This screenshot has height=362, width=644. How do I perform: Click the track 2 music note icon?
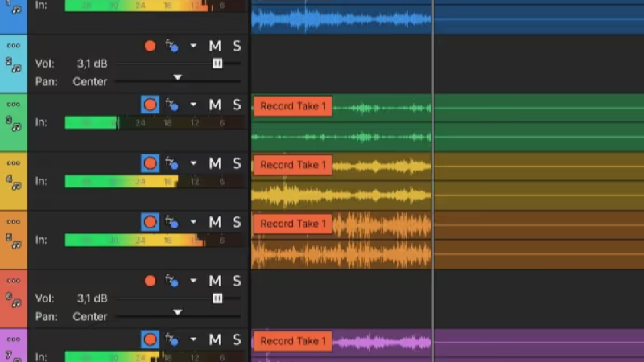pyautogui.click(x=16, y=68)
